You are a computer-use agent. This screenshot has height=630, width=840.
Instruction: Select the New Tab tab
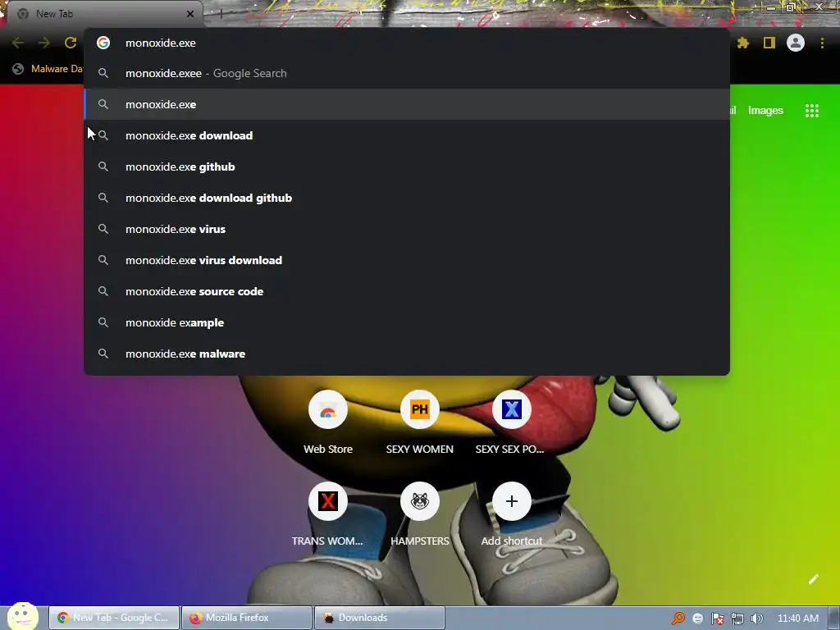(104, 14)
